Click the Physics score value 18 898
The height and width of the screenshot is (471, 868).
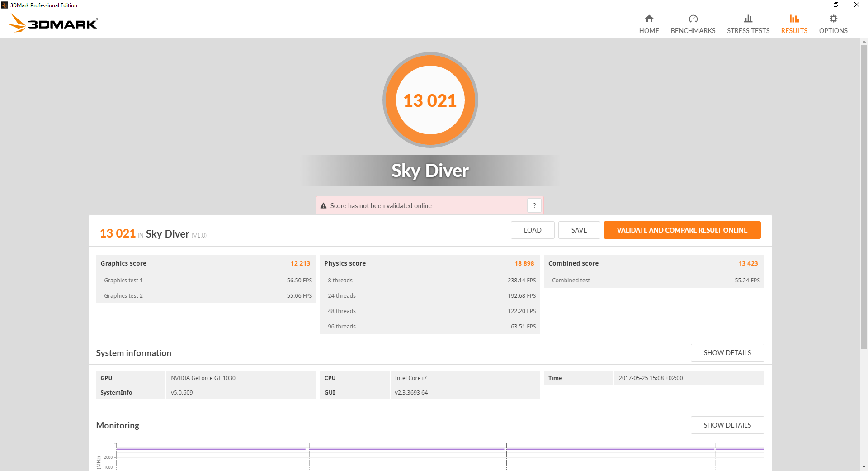[x=524, y=263]
